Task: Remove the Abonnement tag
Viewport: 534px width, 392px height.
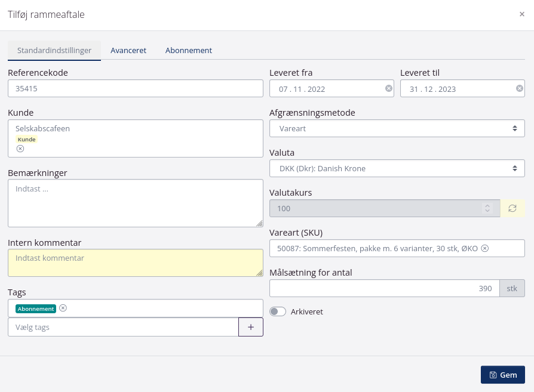Action: [63, 308]
